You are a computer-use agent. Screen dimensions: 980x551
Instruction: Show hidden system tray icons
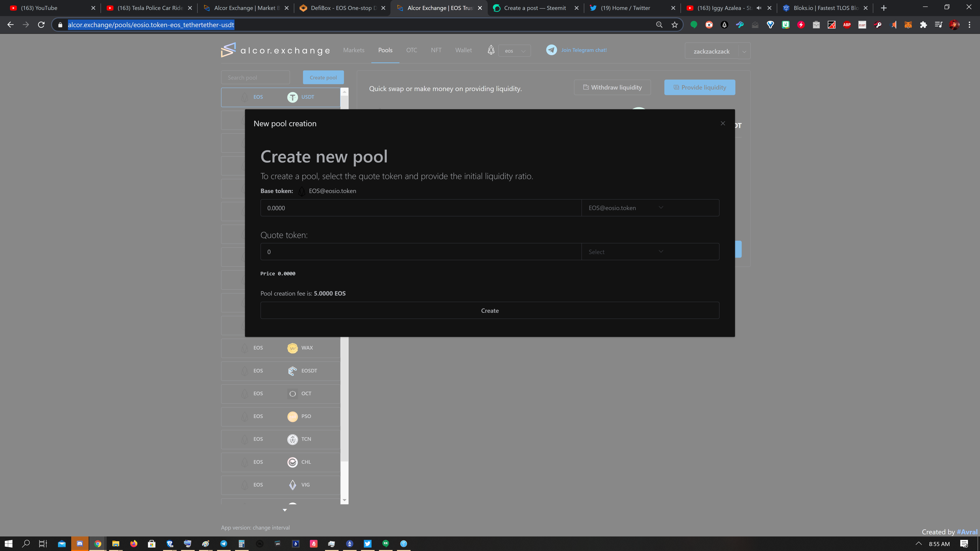pos(918,544)
